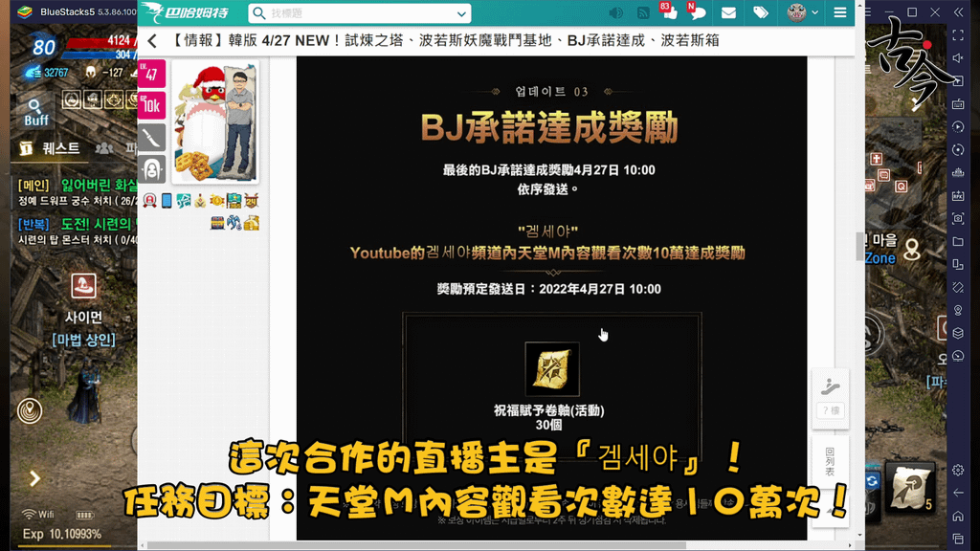Click the poster's GP 10k badge
980x551 pixels.
(151, 105)
